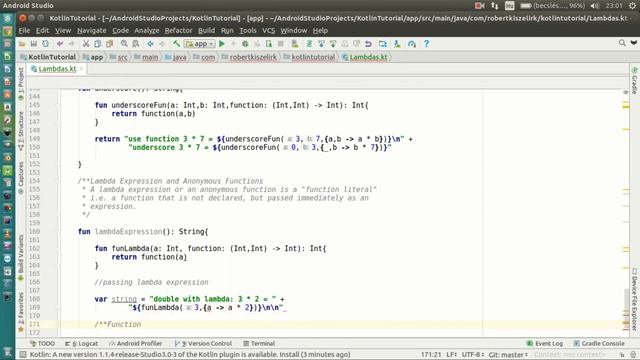Open the Logcat tool window
The width and height of the screenshot is (640, 360).
[81, 344]
